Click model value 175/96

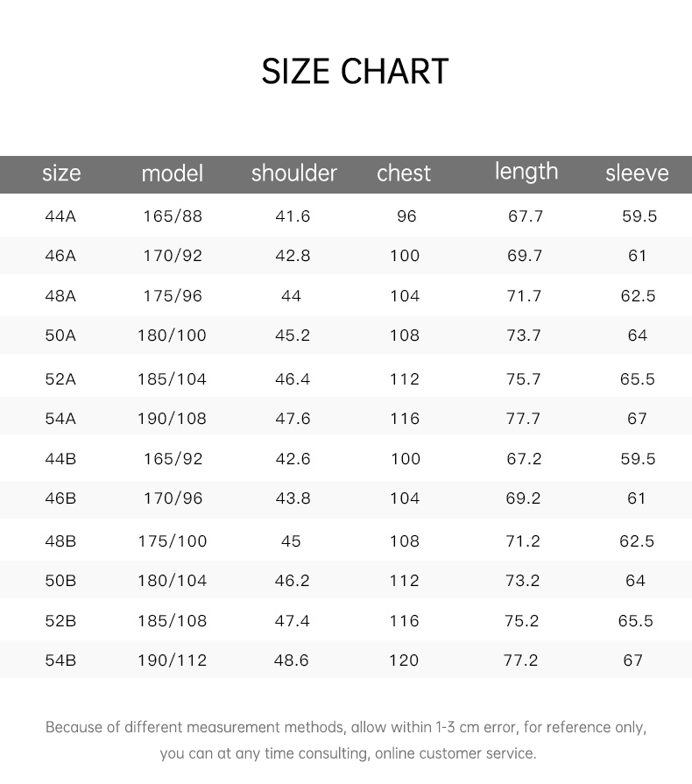pos(173,296)
